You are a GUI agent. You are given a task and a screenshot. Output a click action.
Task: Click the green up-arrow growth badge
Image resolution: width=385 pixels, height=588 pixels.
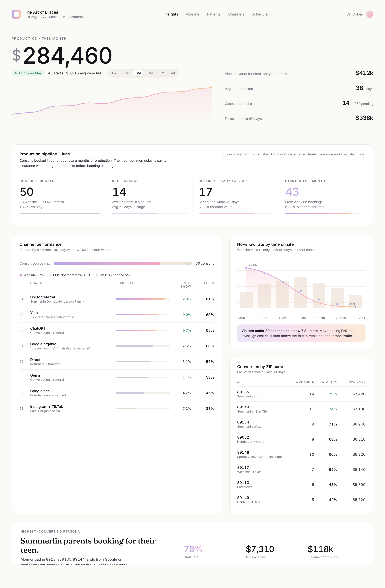(x=28, y=73)
